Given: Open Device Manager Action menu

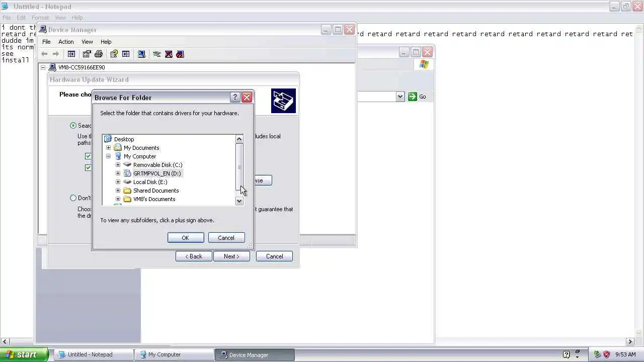Looking at the screenshot, I should point(66,42).
